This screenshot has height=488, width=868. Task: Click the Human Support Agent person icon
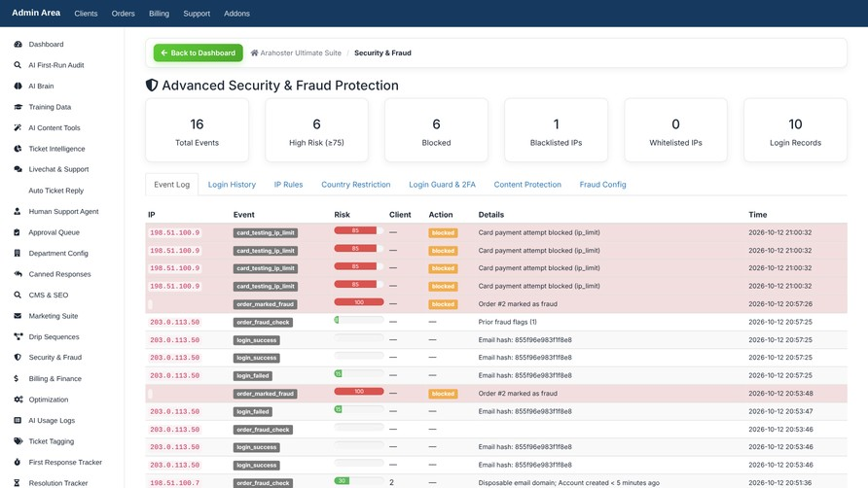(18, 211)
